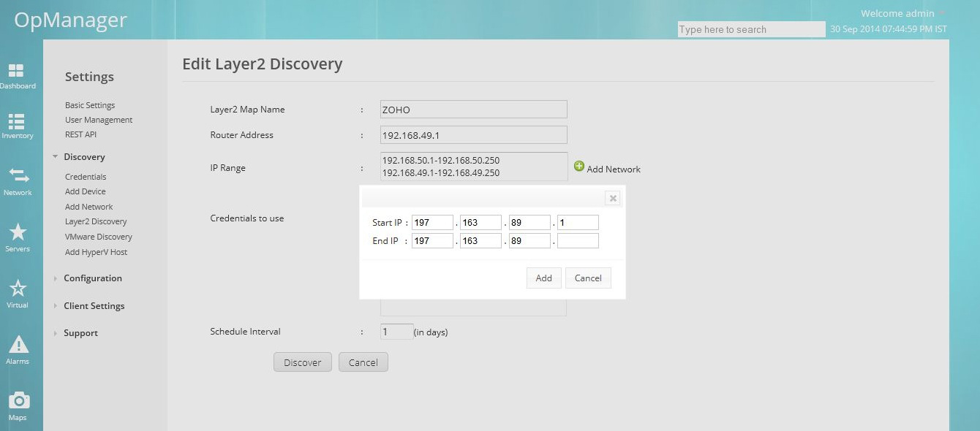Click the Servers sidebar icon

[x=18, y=234]
